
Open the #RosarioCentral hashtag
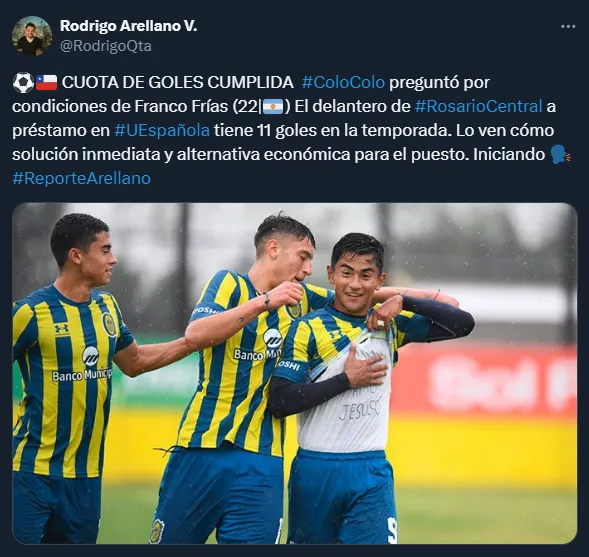tap(478, 106)
